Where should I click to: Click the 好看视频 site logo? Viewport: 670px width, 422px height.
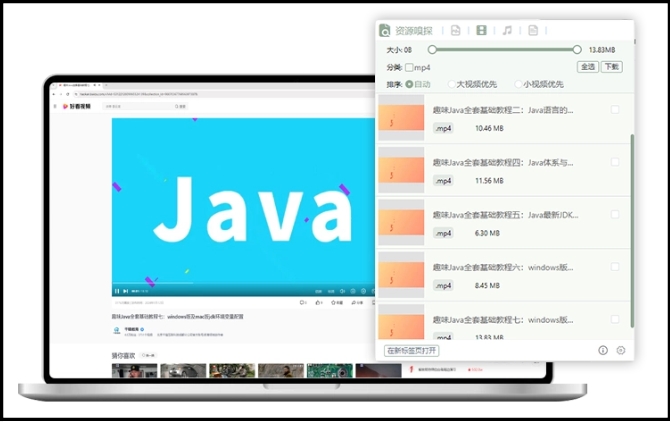[77, 106]
